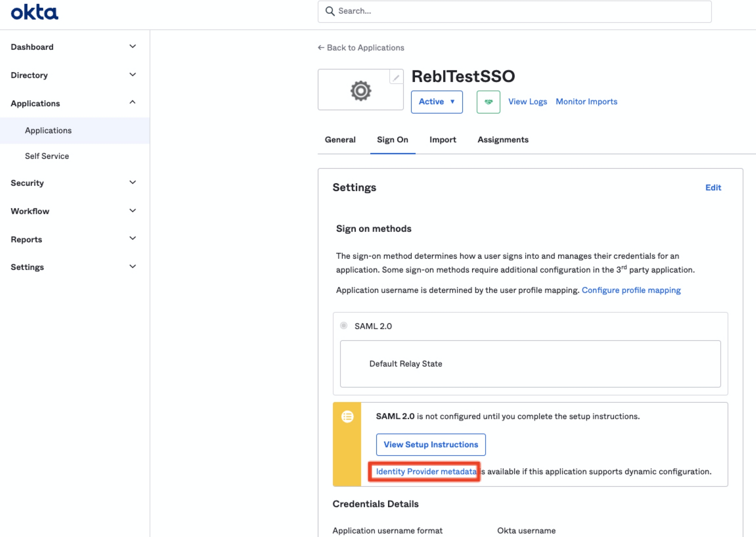Click the gear application logo
The height and width of the screenshot is (537, 756).
pos(361,91)
